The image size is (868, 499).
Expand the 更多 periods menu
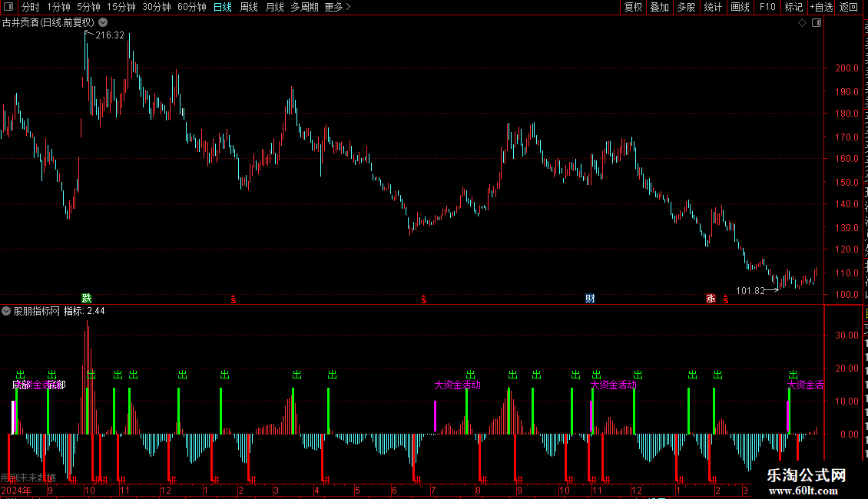pos(338,7)
